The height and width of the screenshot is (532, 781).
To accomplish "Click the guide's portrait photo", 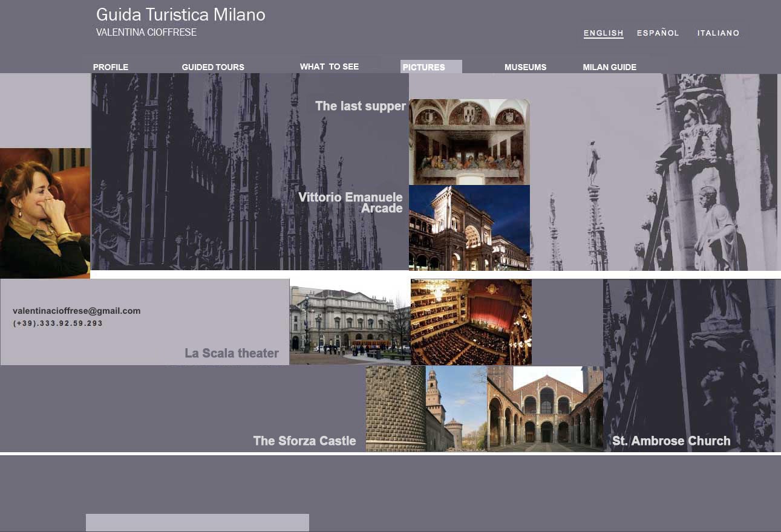I will [x=45, y=213].
